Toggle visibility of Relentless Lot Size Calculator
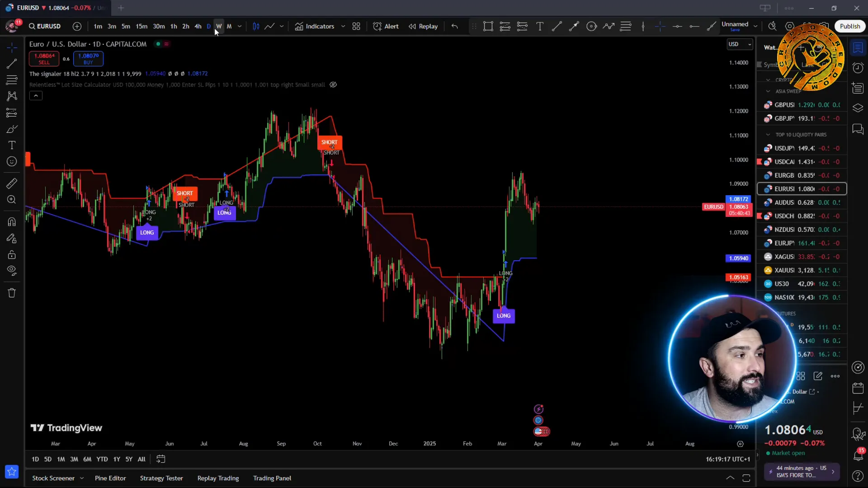 (333, 84)
